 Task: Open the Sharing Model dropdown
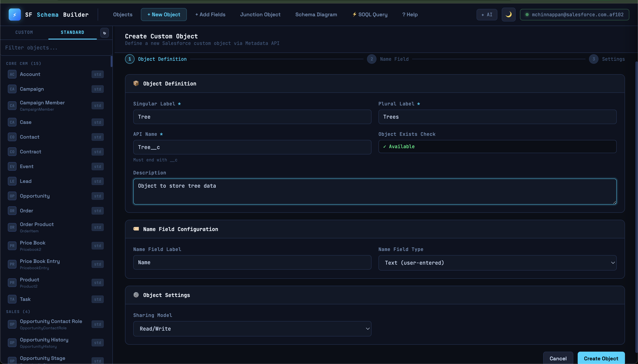pyautogui.click(x=252, y=329)
